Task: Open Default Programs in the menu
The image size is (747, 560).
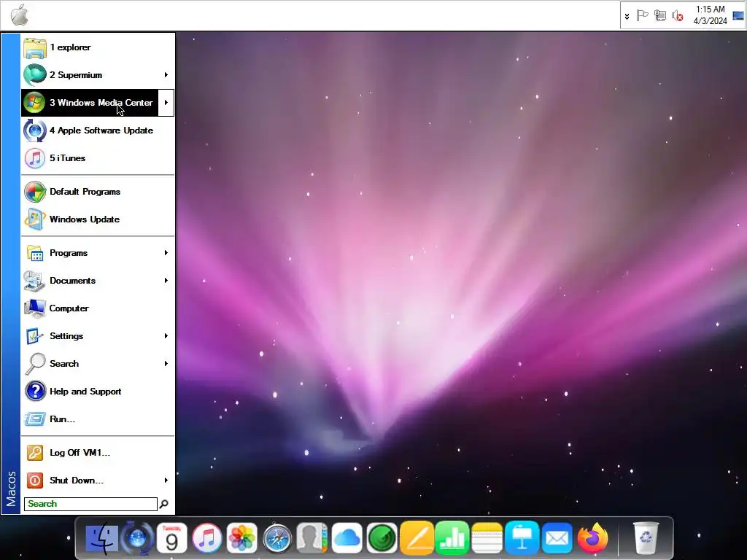Action: click(98, 192)
